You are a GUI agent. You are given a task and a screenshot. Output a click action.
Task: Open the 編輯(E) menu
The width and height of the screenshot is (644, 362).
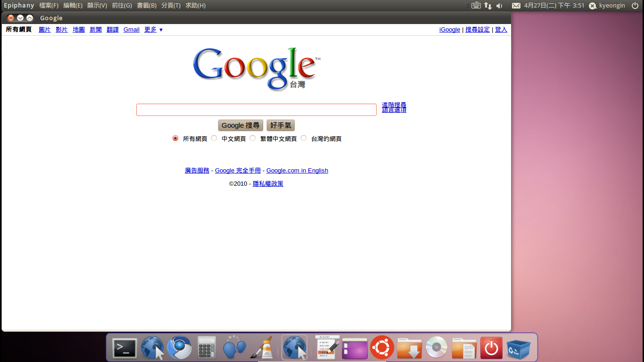(x=73, y=6)
